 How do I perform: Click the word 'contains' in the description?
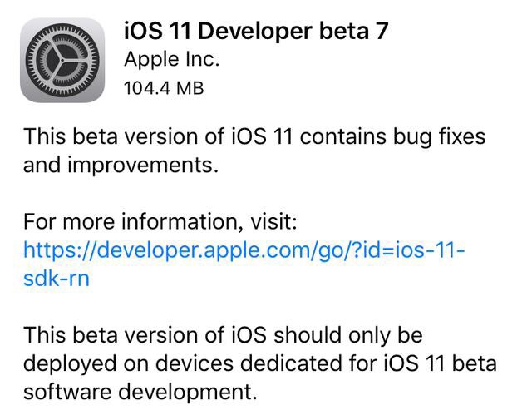(x=343, y=136)
